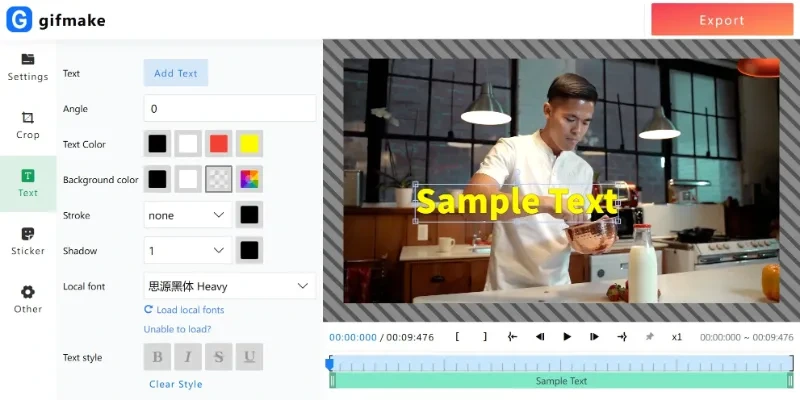Screen dimensions: 800x400
Task: Step forward one frame
Action: tap(594, 337)
